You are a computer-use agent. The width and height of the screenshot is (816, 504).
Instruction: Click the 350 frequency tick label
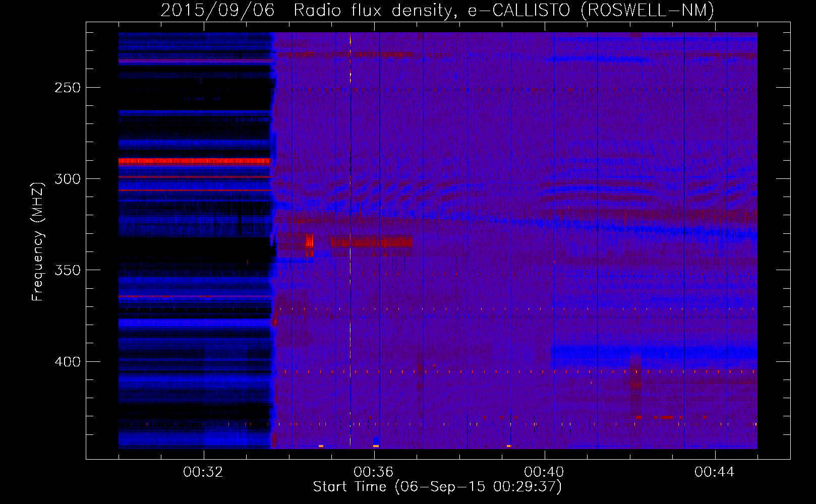click(68, 270)
